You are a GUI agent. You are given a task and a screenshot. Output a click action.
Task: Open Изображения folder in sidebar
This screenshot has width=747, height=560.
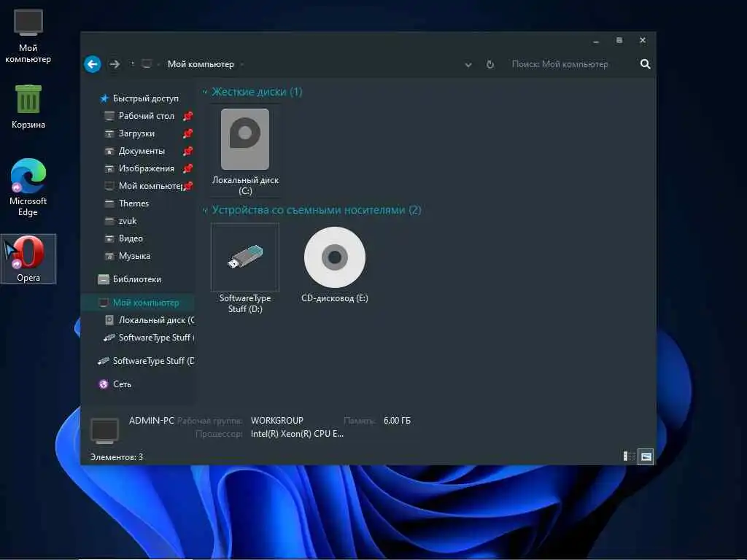140,168
